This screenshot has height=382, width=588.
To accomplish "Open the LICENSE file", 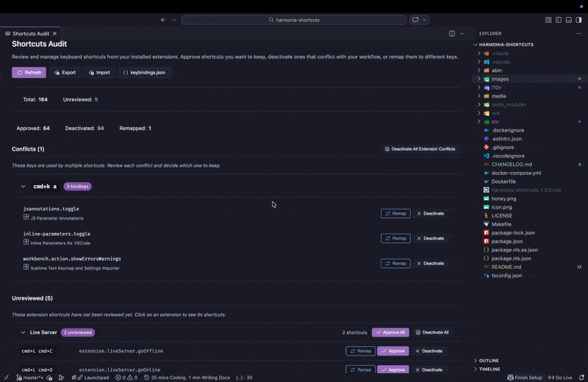I will click(502, 215).
